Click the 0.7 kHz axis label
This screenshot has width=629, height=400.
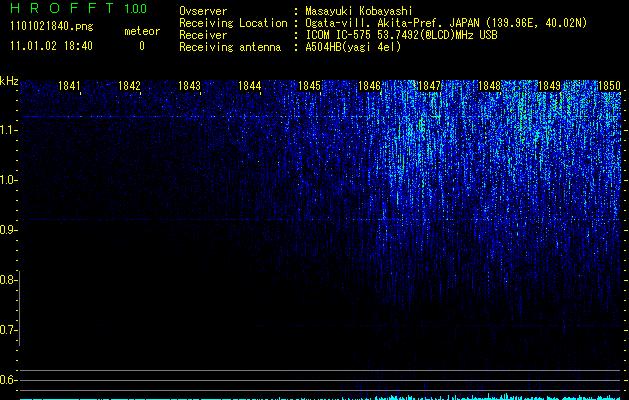coord(8,330)
